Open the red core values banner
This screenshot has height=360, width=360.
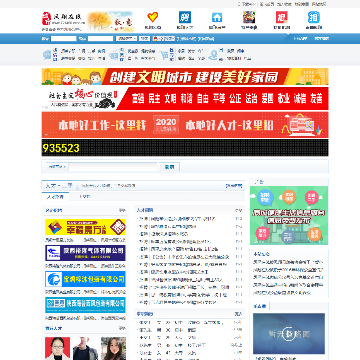pos(185,98)
